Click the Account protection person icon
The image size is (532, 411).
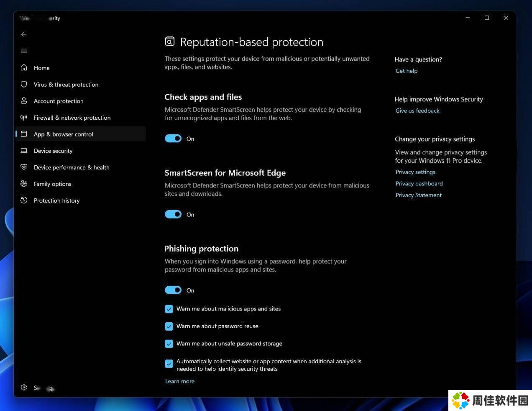tap(24, 101)
